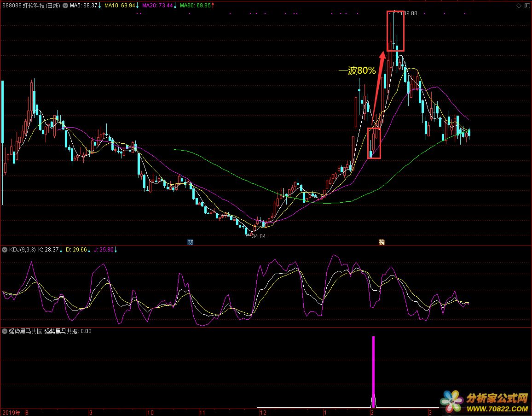
Task: Click the 2019年 label on the time axis
Action: 11,412
